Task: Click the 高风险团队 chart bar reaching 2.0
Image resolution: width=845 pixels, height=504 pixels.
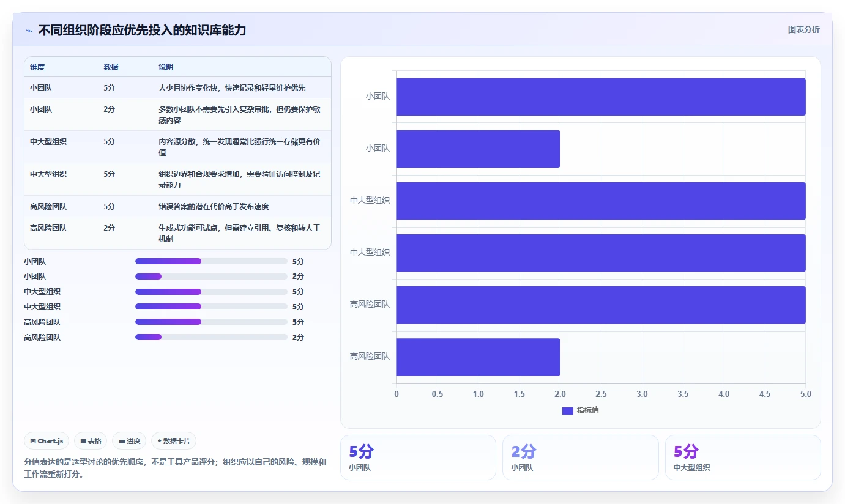Action: pyautogui.click(x=478, y=357)
